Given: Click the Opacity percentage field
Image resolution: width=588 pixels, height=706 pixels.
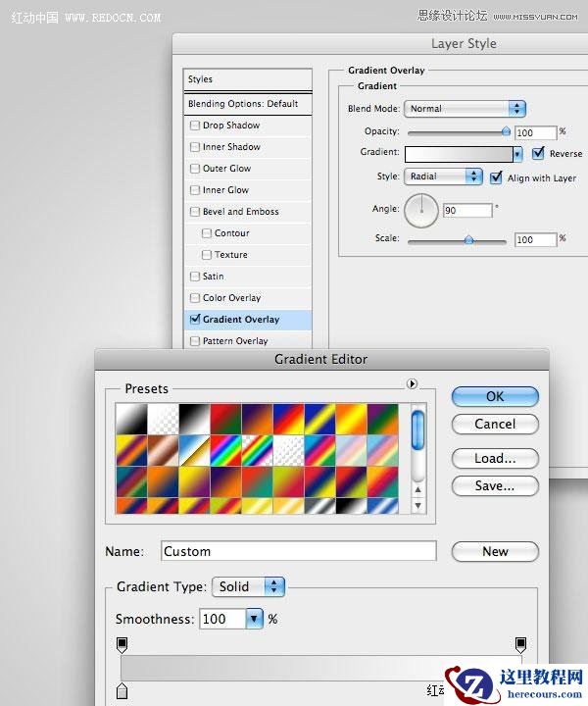Looking at the screenshot, I should pos(535,132).
